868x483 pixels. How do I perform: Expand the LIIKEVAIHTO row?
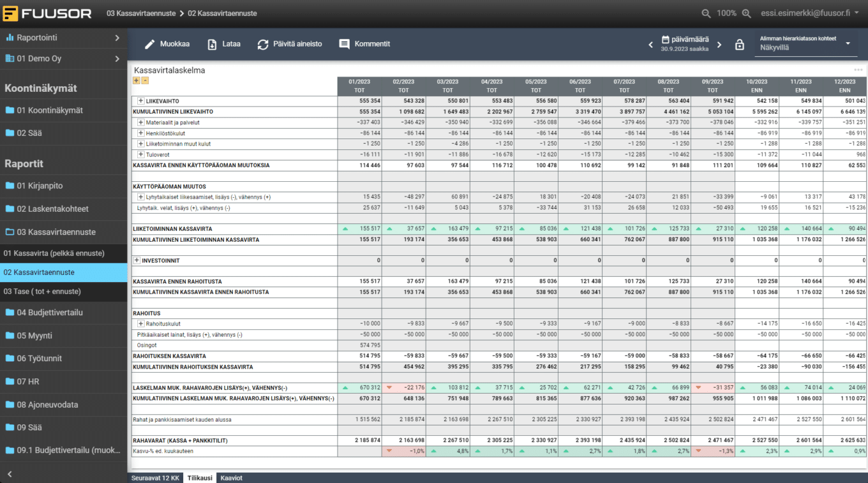point(140,101)
